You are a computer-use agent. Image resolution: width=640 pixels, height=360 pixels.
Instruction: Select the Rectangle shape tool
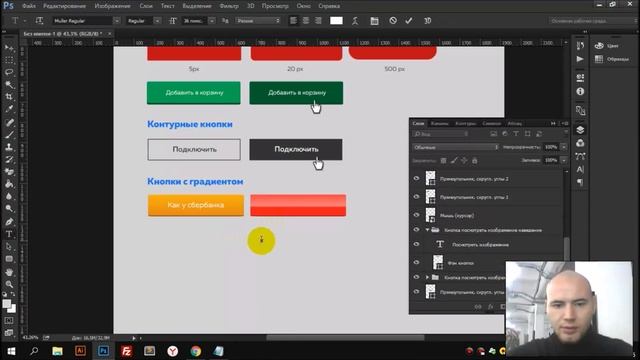click(9, 259)
